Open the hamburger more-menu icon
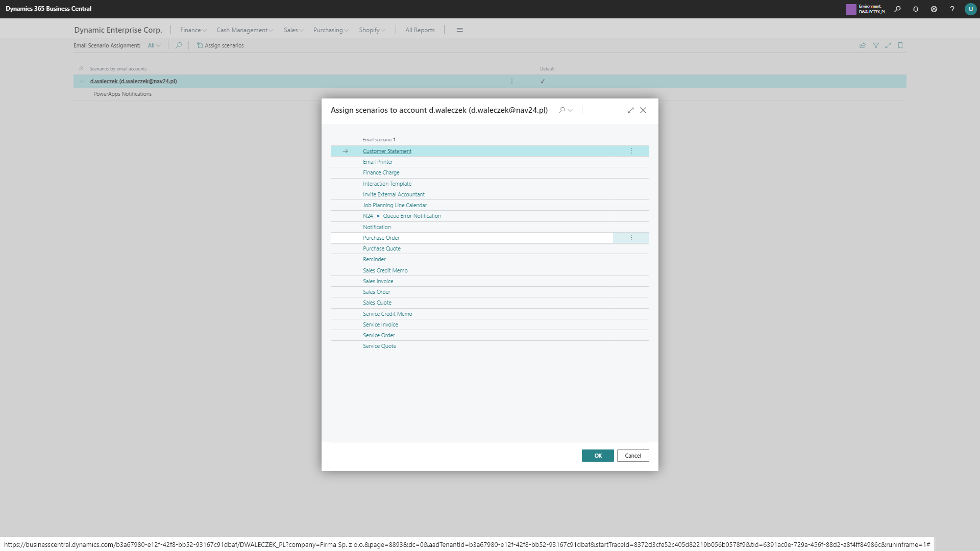Screen dimensions: 980x551 coord(459,30)
